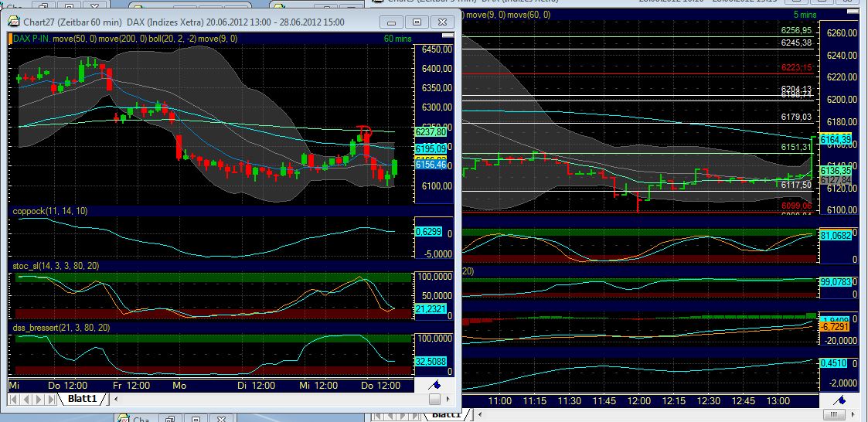This screenshot has height=422, width=868.
Task: Click Chart27 horizontal scrollbar left arrow
Action: 116,399
